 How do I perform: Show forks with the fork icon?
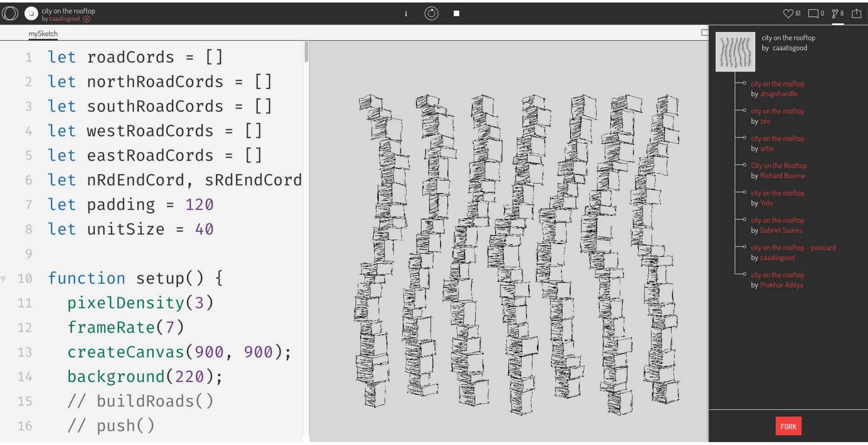(x=835, y=14)
